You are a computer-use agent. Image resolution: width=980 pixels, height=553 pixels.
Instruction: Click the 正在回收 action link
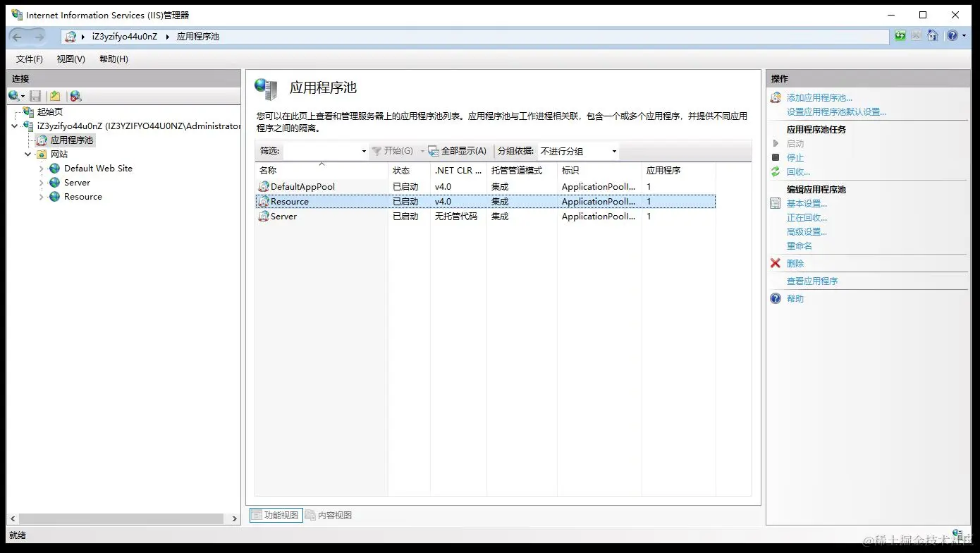tap(807, 218)
